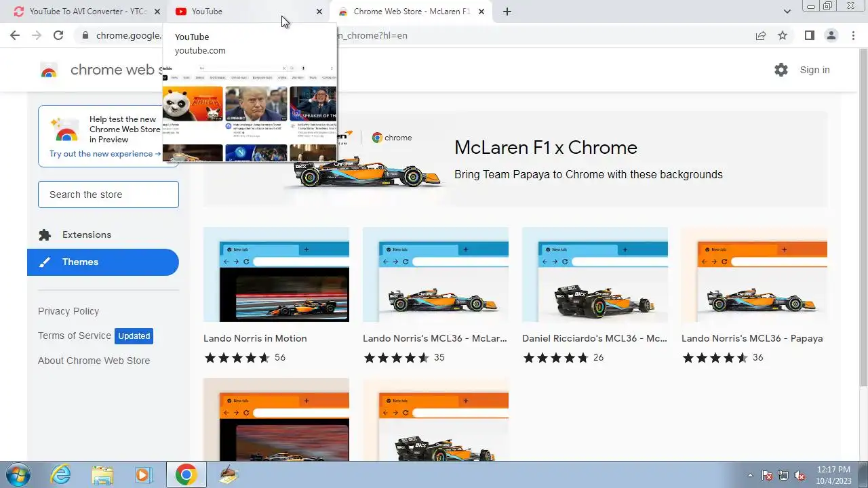Show hidden system tray icons
Image resolution: width=868 pixels, height=488 pixels.
click(750, 475)
